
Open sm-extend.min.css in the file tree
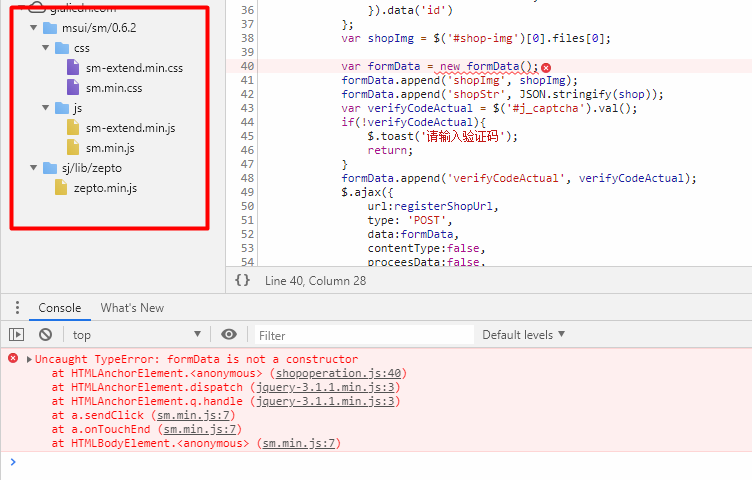click(134, 68)
